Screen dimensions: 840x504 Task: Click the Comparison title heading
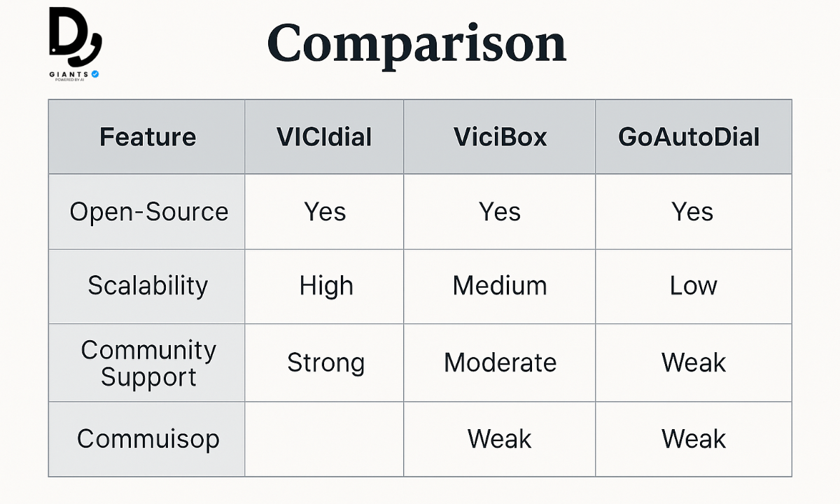point(416,45)
